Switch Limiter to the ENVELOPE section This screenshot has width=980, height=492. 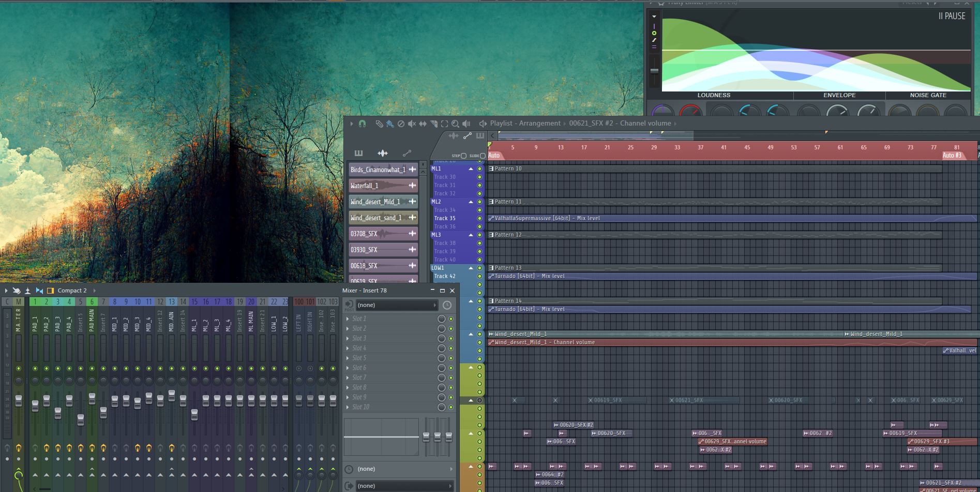839,95
